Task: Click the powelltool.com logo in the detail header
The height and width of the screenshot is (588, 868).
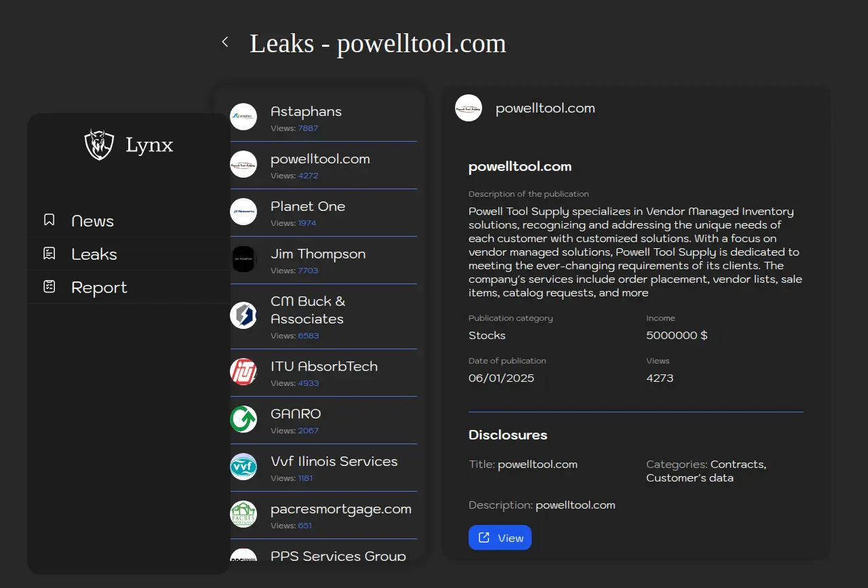Action: pos(469,108)
